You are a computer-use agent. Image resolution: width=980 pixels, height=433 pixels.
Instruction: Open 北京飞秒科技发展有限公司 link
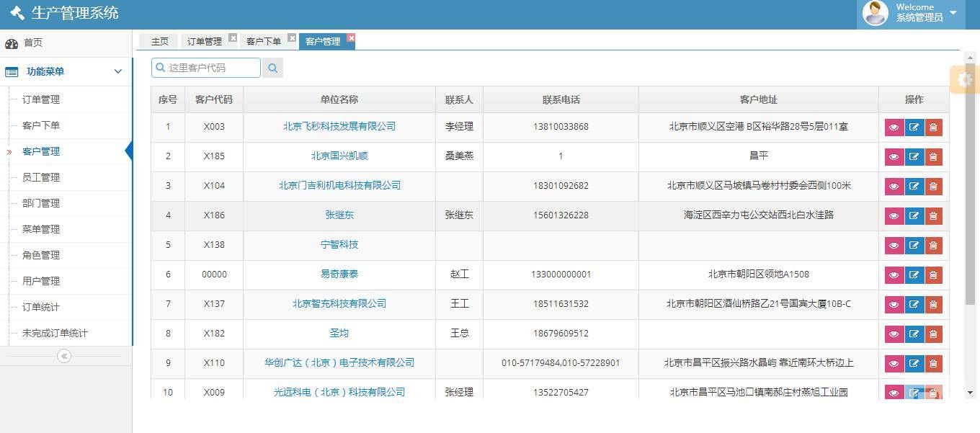[339, 126]
